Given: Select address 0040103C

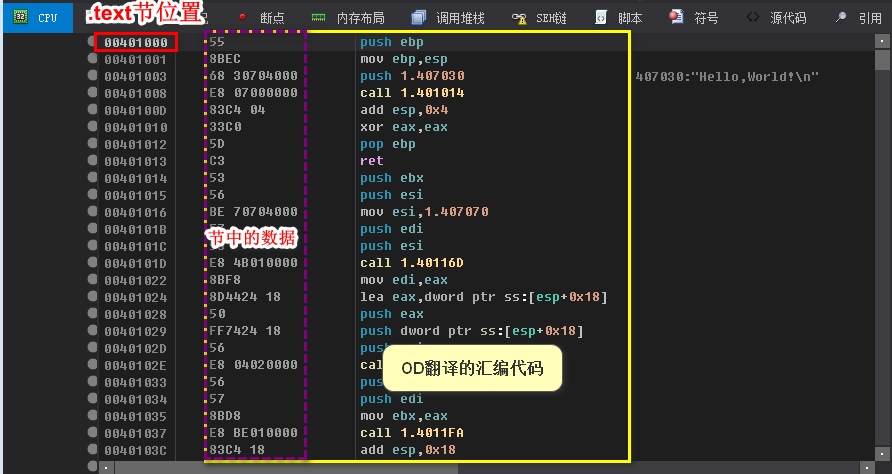Looking at the screenshot, I should point(135,451).
